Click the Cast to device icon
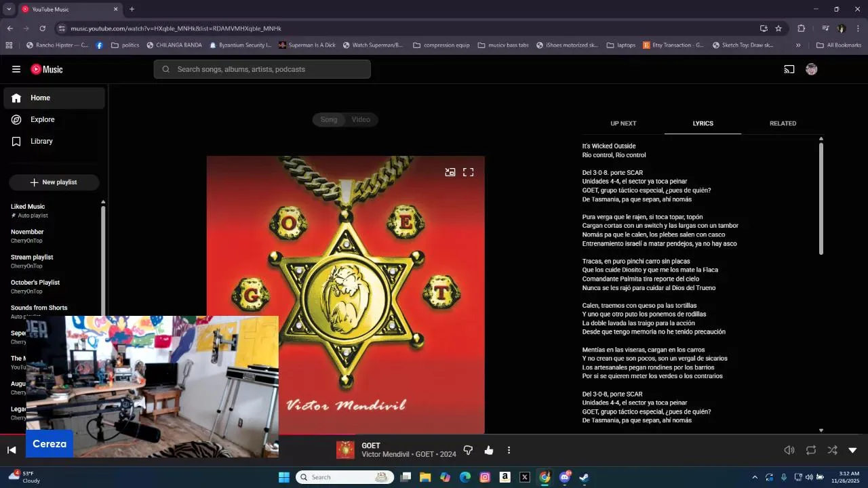 pos(789,69)
